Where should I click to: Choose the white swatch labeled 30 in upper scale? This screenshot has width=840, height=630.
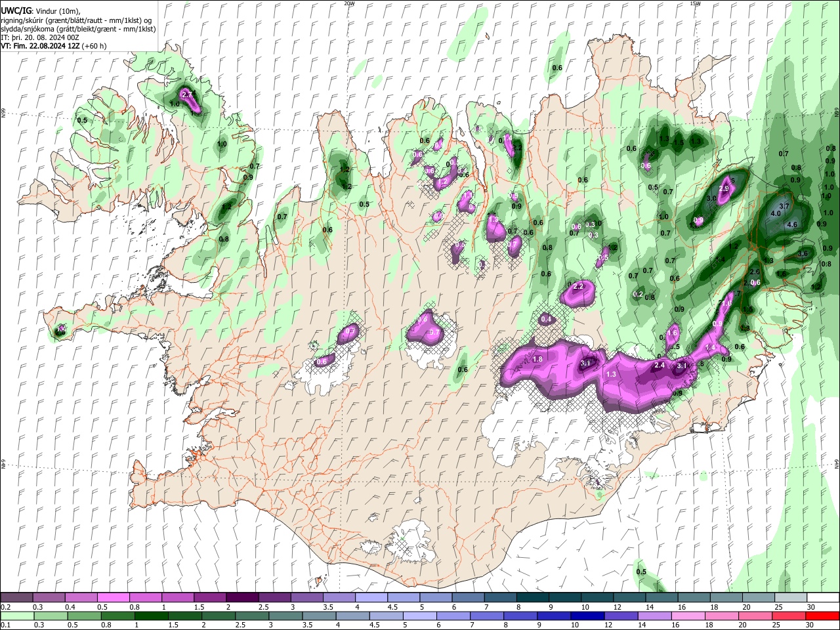pyautogui.click(x=823, y=597)
